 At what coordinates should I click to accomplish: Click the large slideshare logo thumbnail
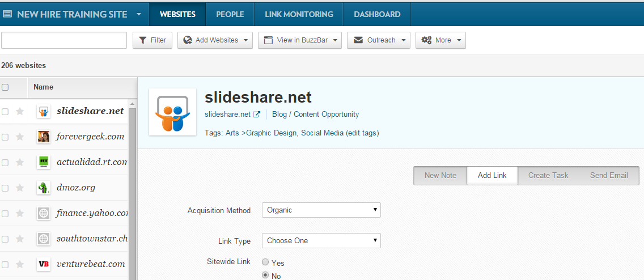pyautogui.click(x=172, y=112)
